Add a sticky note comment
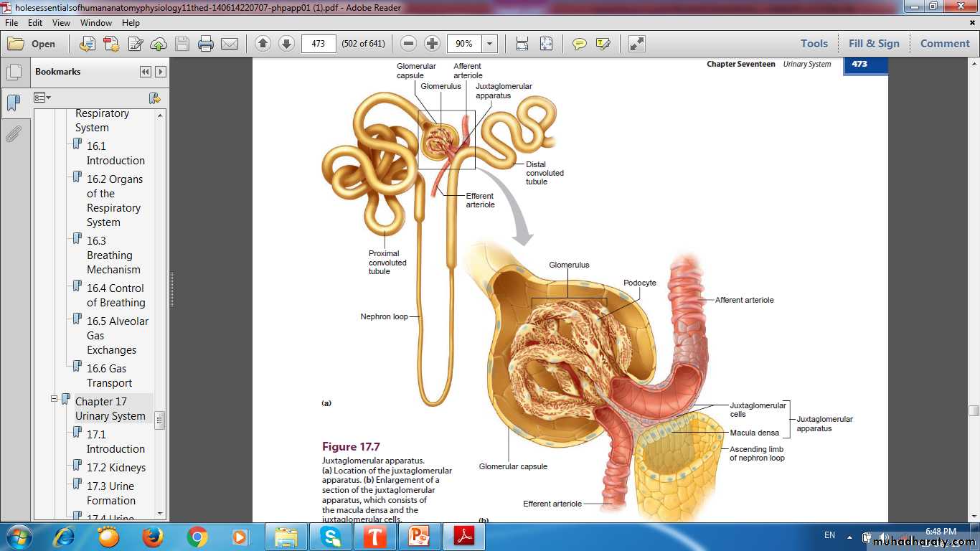980x551 pixels. click(x=579, y=44)
